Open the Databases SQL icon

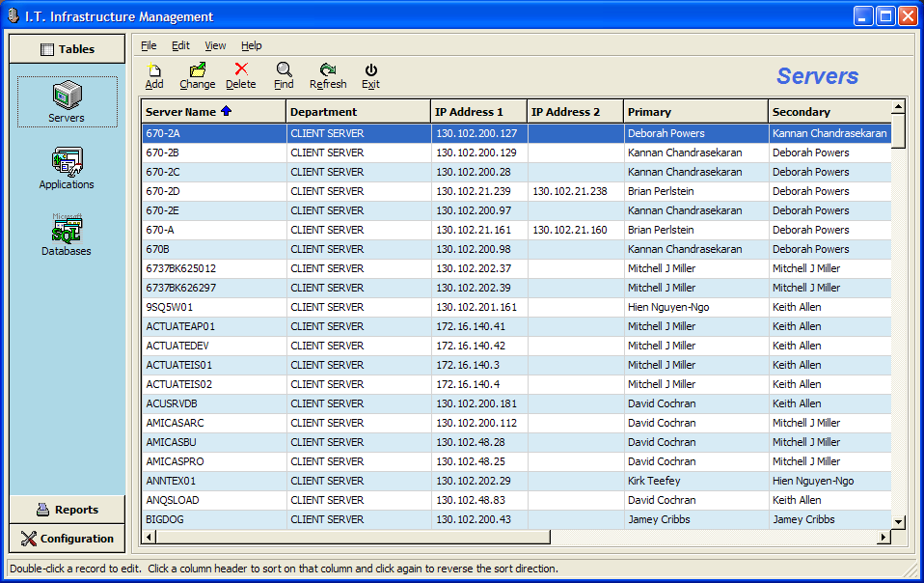(x=67, y=228)
